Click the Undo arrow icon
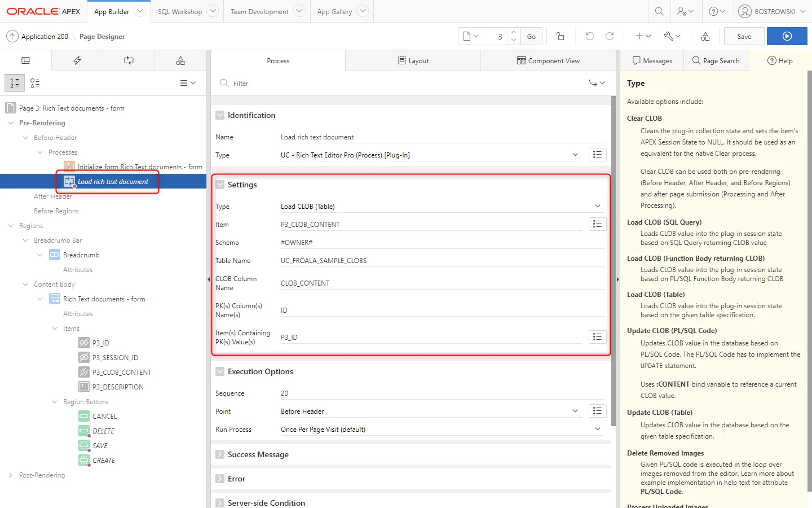Image resolution: width=812 pixels, height=508 pixels. coord(589,36)
